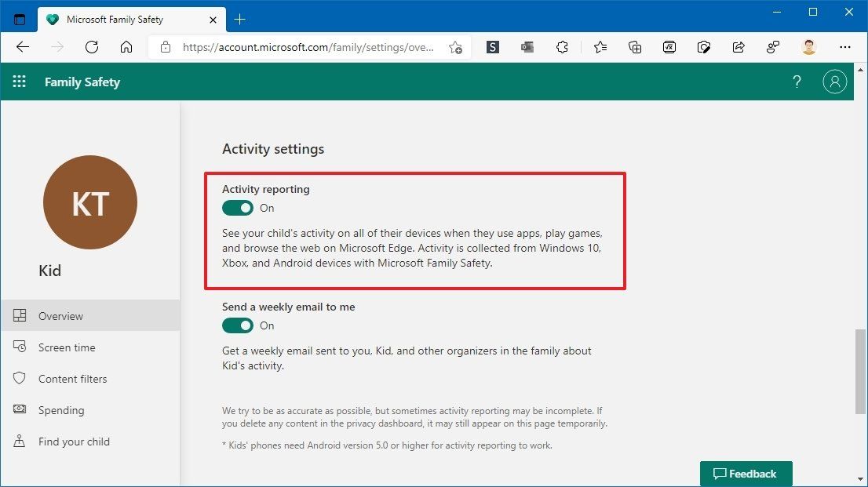This screenshot has width=868, height=487.
Task: Start an Edge web capture
Action: click(704, 47)
